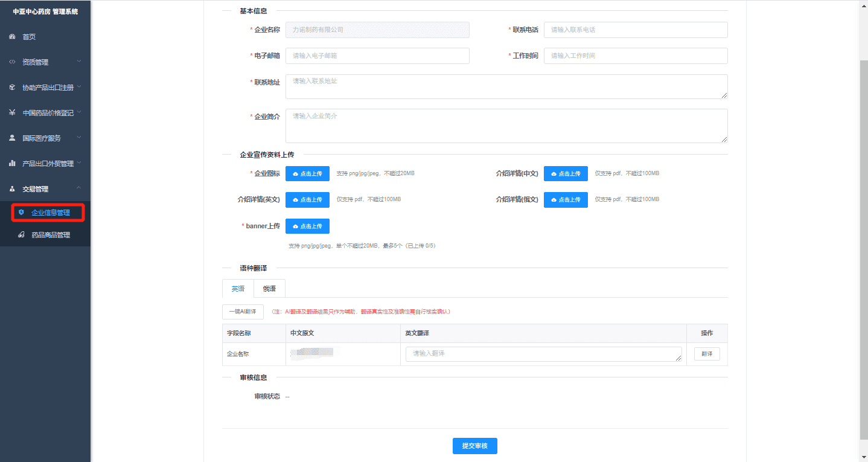Click the red AI翻译 disclaimer note
Viewport: 868px width, 462px height.
point(361,312)
